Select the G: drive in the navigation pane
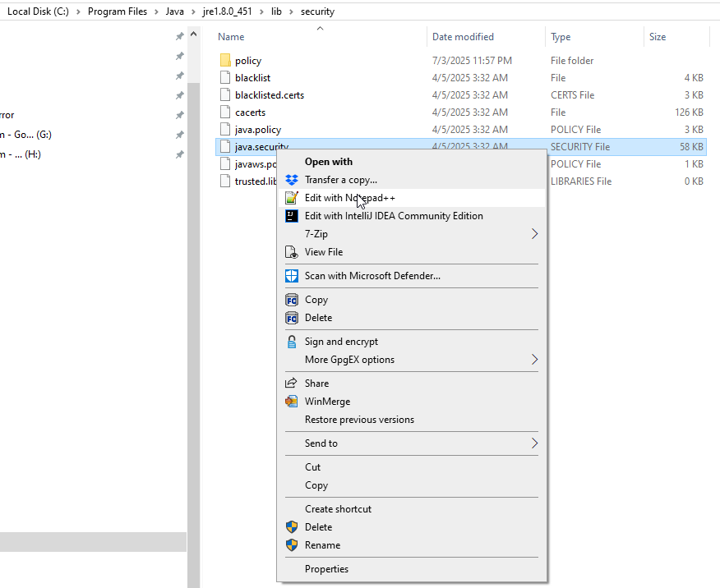720x588 pixels. [25, 135]
